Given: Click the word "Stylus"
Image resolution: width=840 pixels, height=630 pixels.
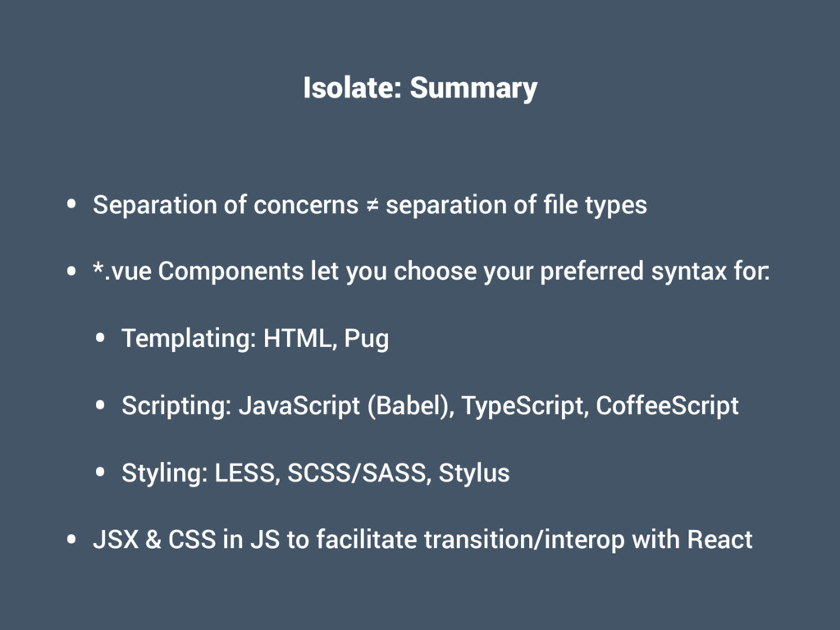Looking at the screenshot, I should (474, 472).
